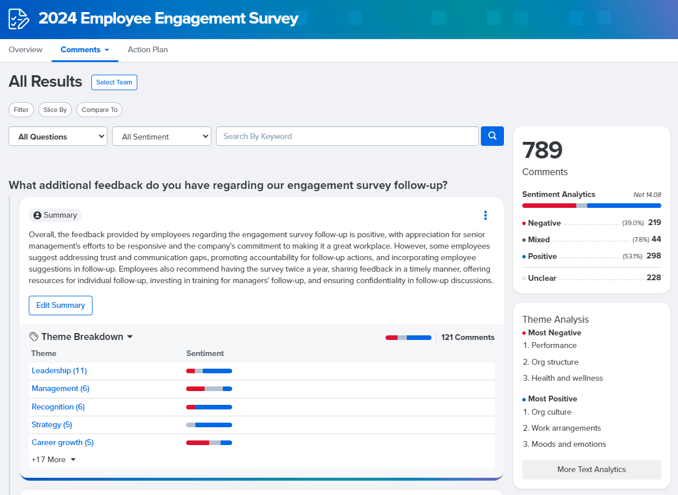The width and height of the screenshot is (678, 495).
Task: Expand the Theme Breakdown caret
Action: tap(130, 337)
